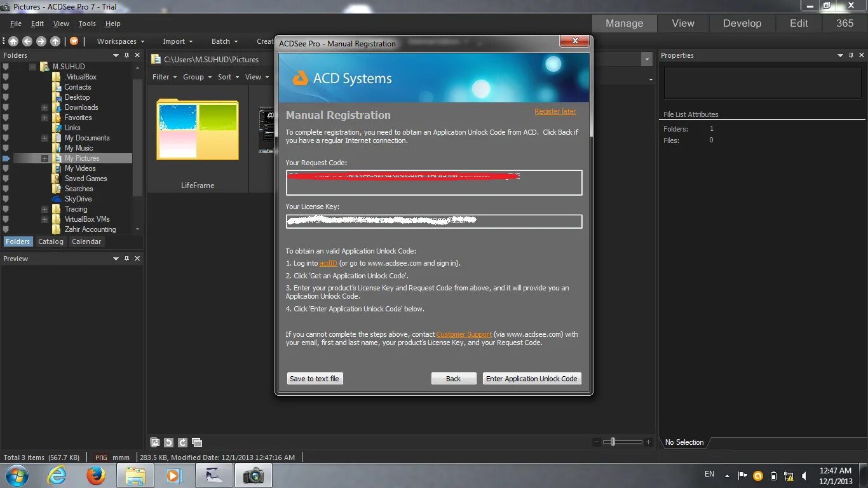Open Windows Explorer from the taskbar

point(135,475)
